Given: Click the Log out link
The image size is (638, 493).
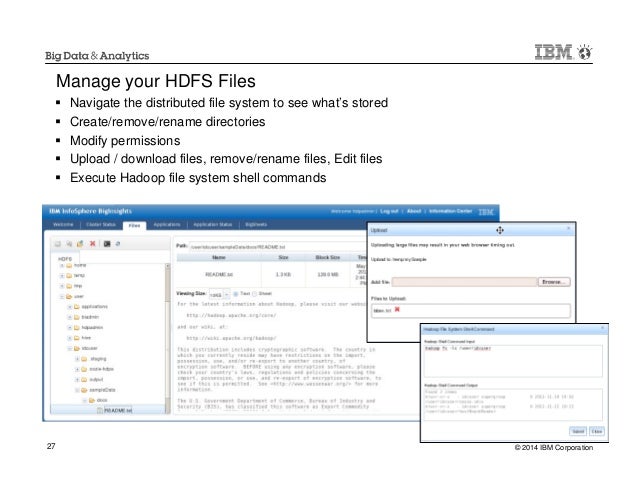Looking at the screenshot, I should (x=389, y=211).
